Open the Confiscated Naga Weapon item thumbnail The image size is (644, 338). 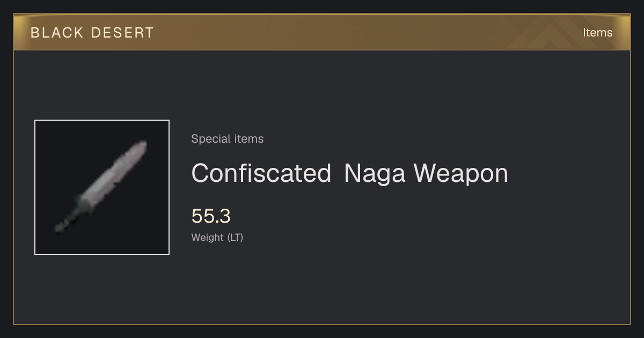click(x=102, y=187)
